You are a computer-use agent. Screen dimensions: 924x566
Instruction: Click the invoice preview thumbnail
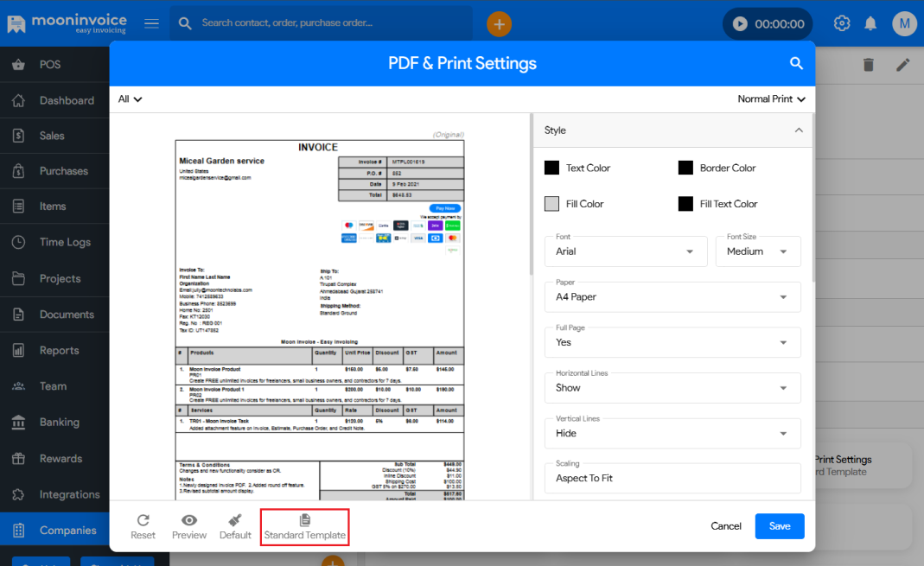[320, 320]
